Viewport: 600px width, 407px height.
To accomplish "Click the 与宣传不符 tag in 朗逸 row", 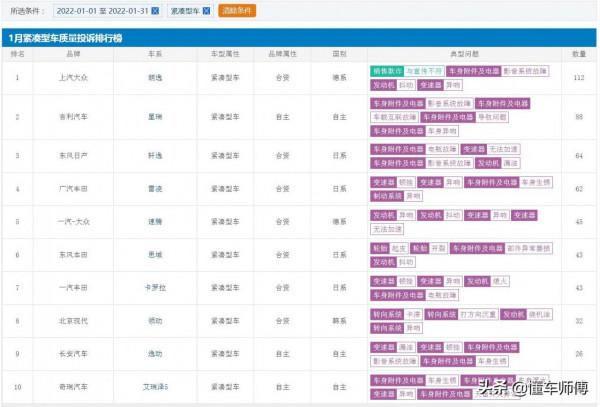I will click(x=424, y=71).
